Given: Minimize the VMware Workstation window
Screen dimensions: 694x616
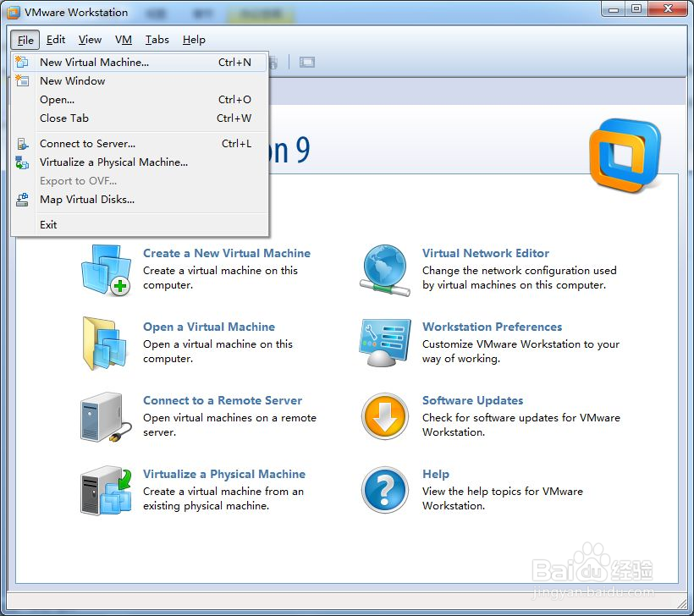Looking at the screenshot, I should pos(614,9).
